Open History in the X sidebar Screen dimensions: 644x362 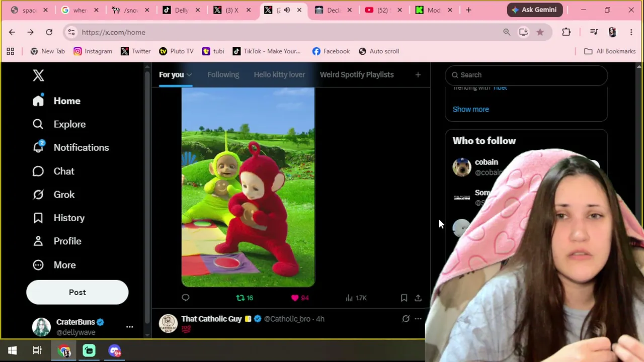click(x=58, y=218)
